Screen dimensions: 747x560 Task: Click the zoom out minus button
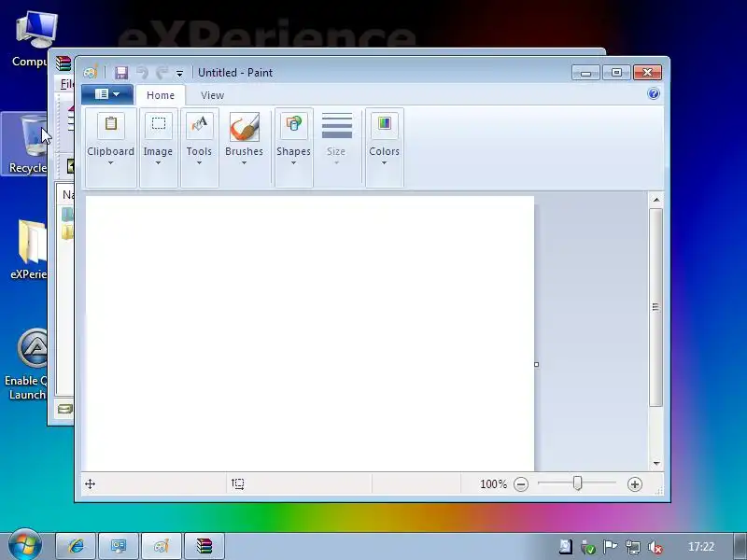pyautogui.click(x=521, y=484)
